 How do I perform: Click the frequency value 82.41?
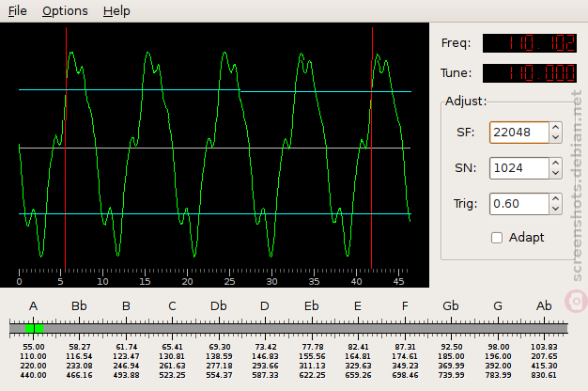[x=358, y=347]
